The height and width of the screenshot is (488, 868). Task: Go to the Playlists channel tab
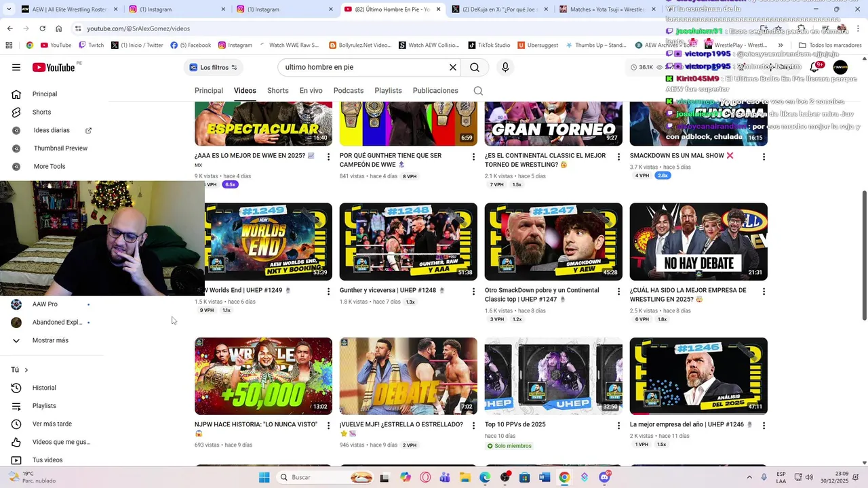[x=388, y=91]
